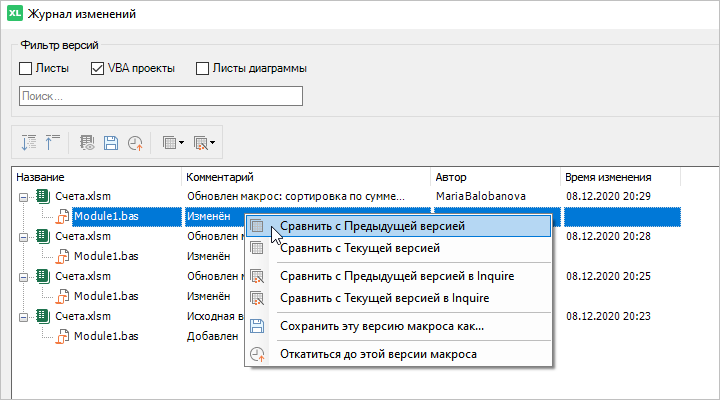Click the expand all versions toolbar icon

(28, 143)
